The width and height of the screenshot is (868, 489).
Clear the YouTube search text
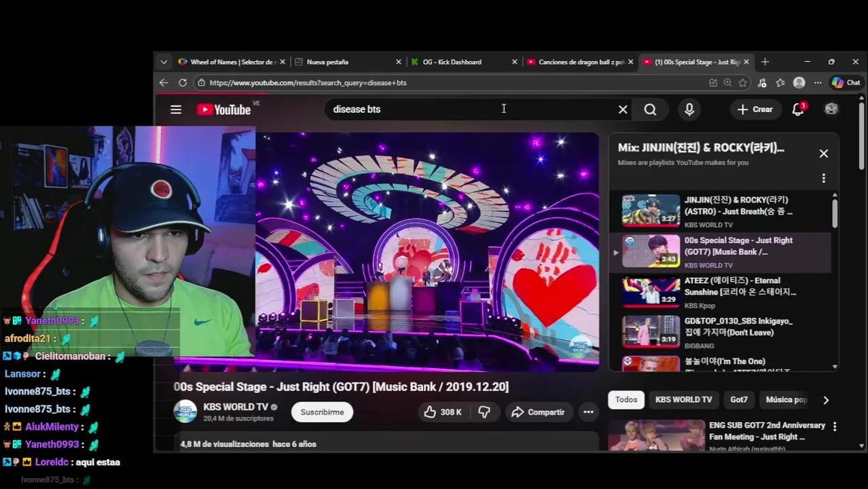(623, 109)
